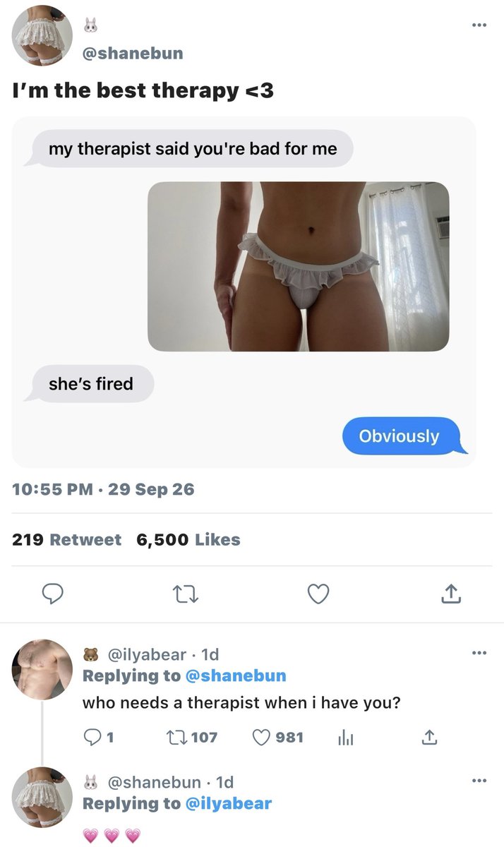This screenshot has width=504, height=847.
Task: Open the @ilyabear mention link in the last reply
Action: click(228, 803)
